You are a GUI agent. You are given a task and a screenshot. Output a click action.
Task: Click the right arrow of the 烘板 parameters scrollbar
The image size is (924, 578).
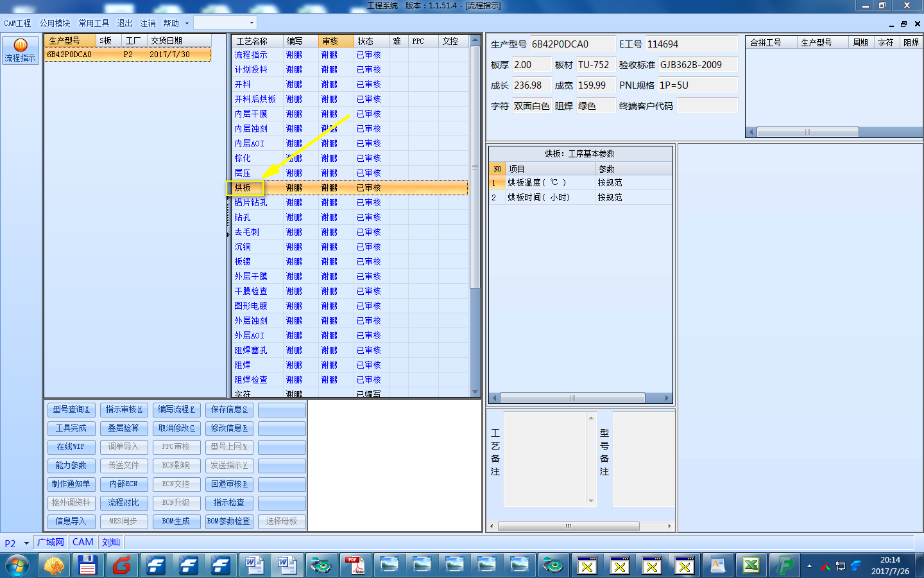tap(667, 398)
